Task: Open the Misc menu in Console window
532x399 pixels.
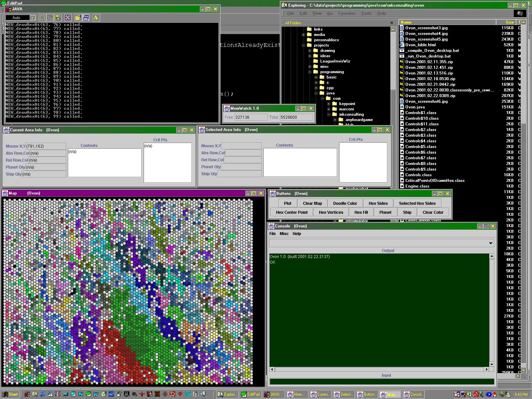Action: 284,234
